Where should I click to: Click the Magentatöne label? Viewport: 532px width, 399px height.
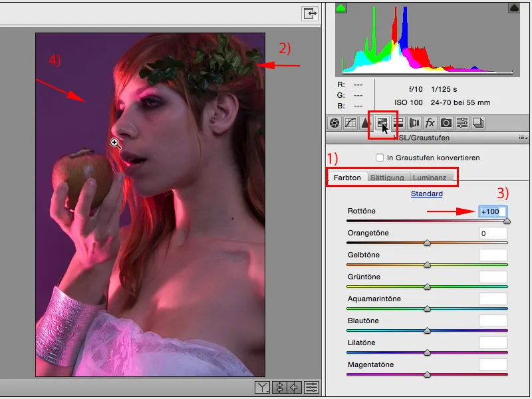click(370, 364)
